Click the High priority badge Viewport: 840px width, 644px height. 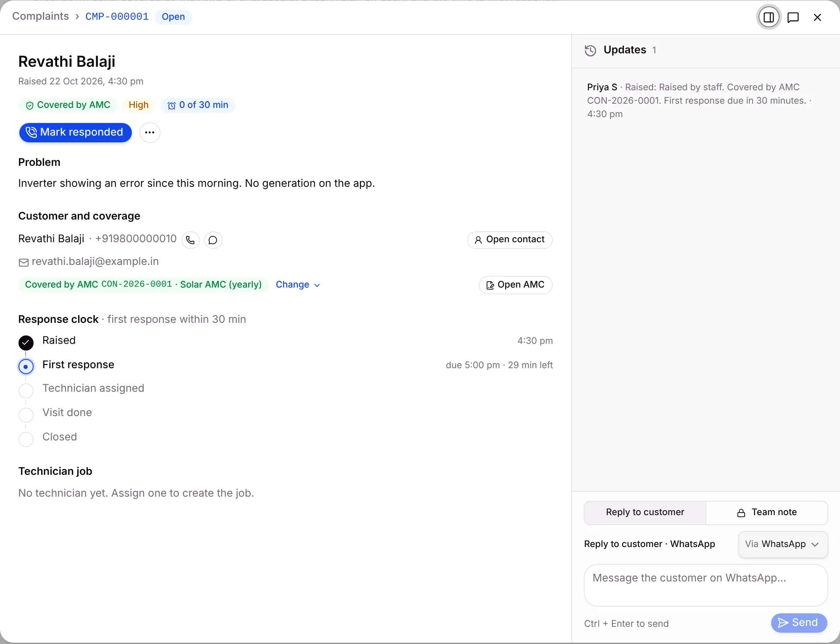click(x=139, y=105)
